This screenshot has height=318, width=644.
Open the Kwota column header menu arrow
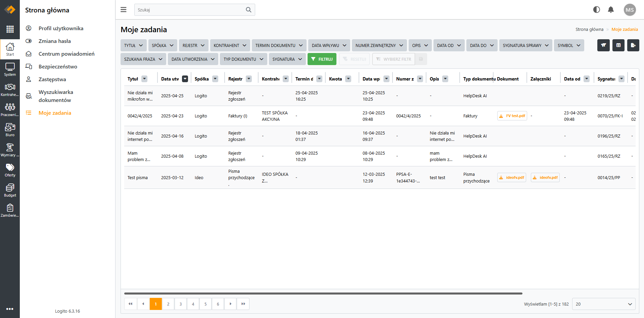(348, 79)
